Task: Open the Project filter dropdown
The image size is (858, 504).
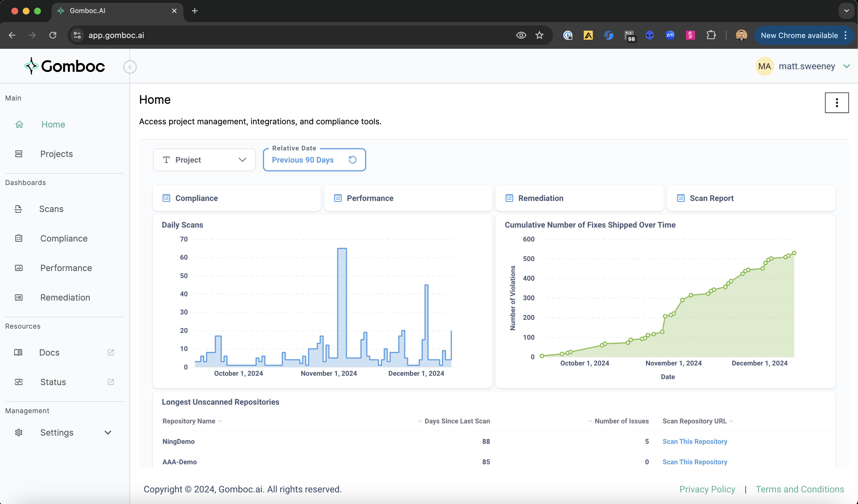Action: click(204, 159)
